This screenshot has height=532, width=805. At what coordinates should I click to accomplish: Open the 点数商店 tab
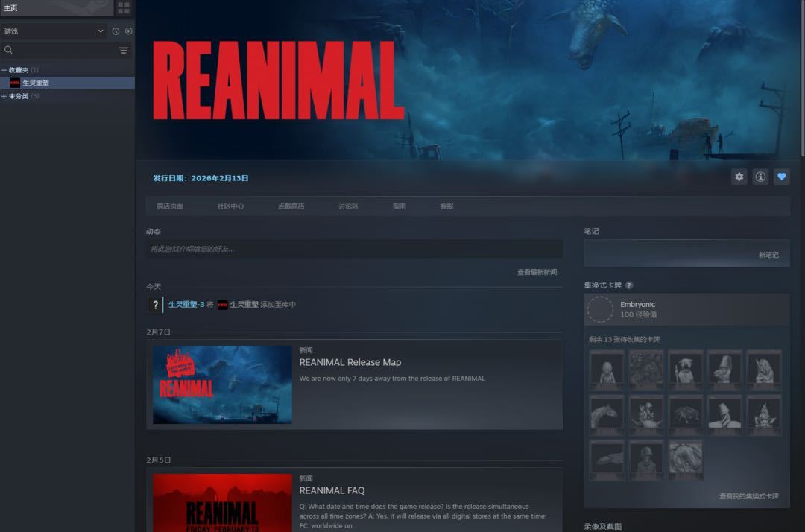click(x=291, y=206)
